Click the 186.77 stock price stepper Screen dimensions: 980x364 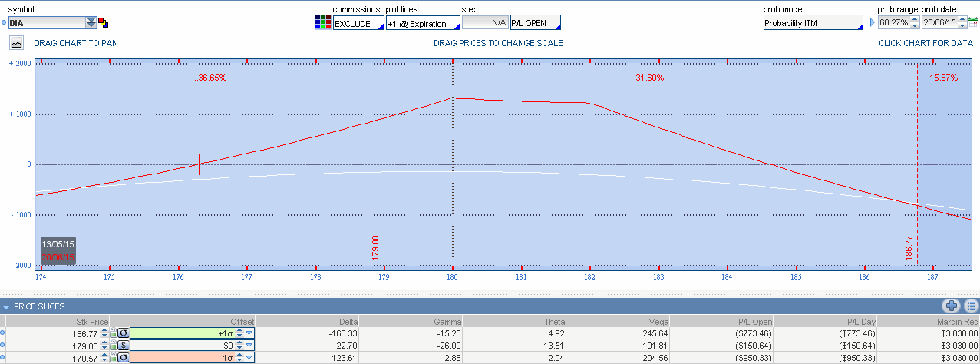click(x=104, y=333)
